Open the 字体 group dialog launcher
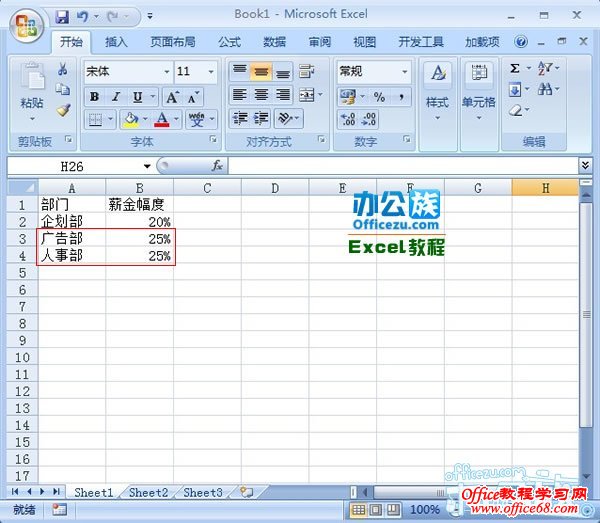This screenshot has height=523, width=600. [x=213, y=139]
